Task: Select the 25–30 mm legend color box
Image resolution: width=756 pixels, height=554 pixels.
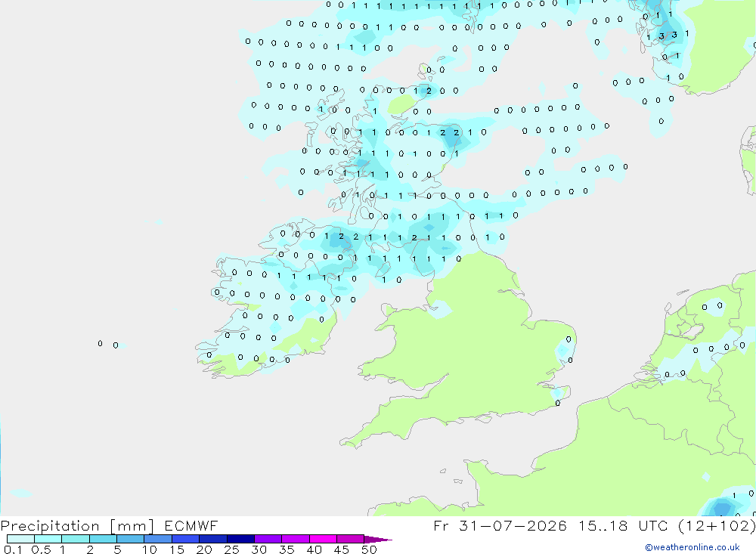Action: (240, 539)
